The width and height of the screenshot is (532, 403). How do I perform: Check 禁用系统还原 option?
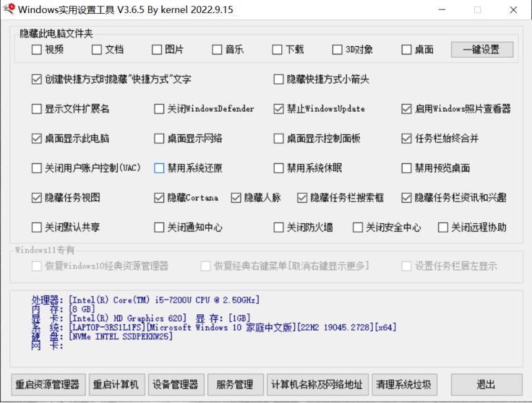click(159, 168)
